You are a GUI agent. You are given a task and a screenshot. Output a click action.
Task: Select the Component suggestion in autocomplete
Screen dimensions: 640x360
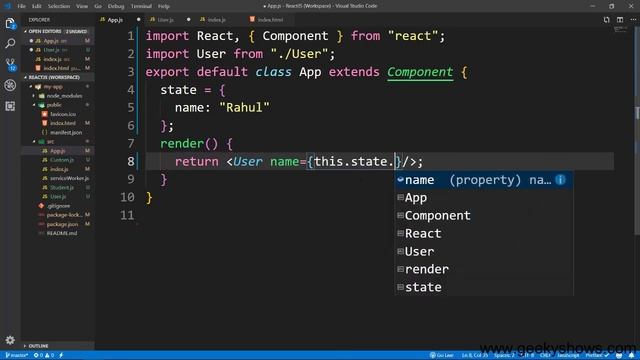484,216
